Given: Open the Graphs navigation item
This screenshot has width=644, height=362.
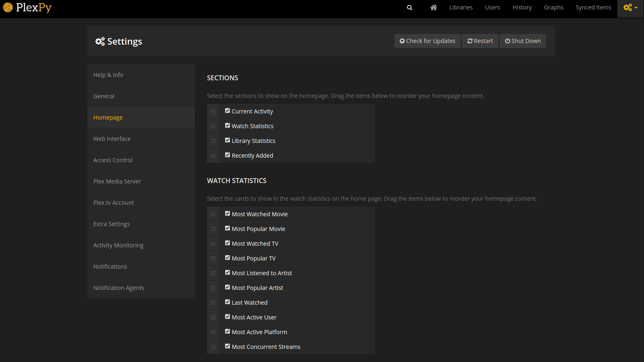Looking at the screenshot, I should 553,7.
